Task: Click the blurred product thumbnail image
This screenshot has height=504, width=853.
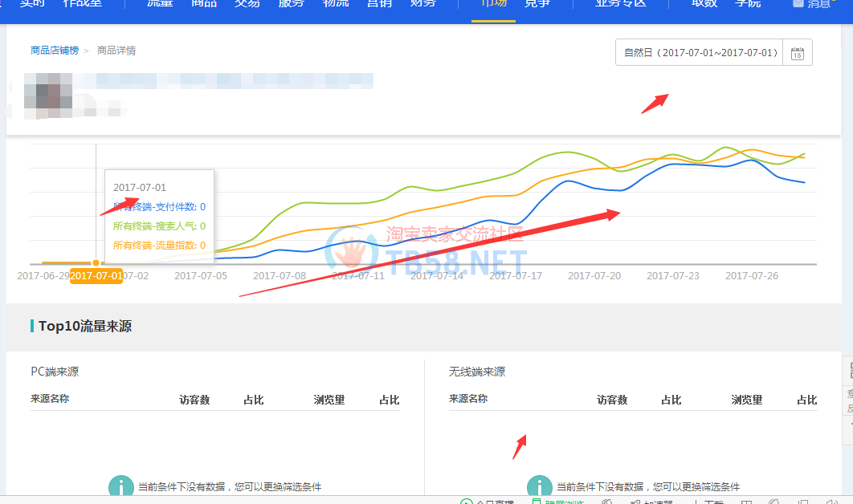Action: coord(48,96)
